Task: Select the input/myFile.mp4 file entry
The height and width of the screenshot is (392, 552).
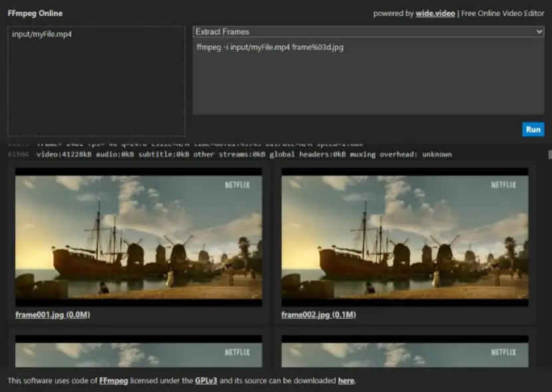Action: pos(42,34)
